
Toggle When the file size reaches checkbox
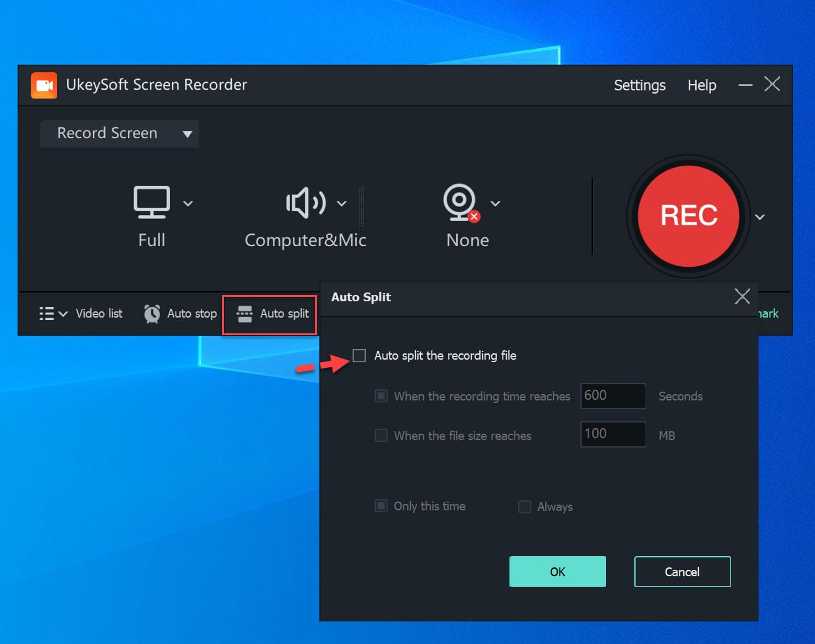point(381,436)
